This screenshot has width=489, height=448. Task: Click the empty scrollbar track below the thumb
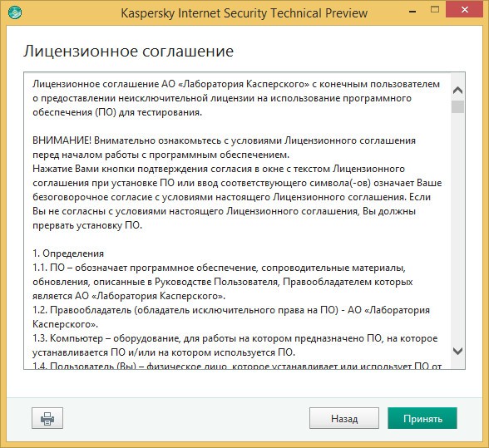tap(457, 228)
